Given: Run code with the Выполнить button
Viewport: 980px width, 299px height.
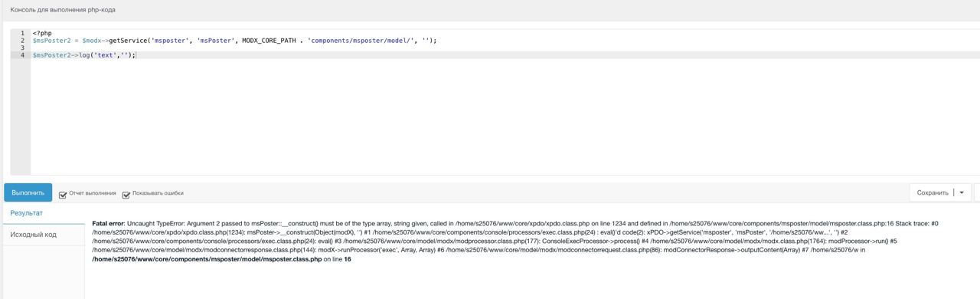Looking at the screenshot, I should 28,192.
